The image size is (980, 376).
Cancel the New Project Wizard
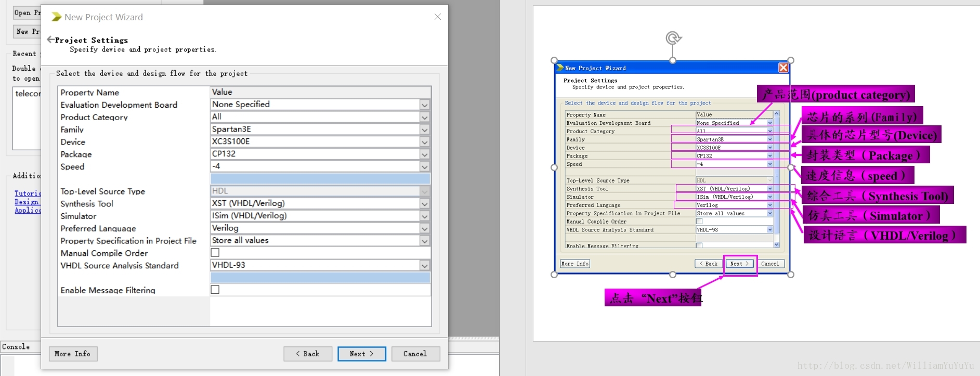click(x=415, y=354)
